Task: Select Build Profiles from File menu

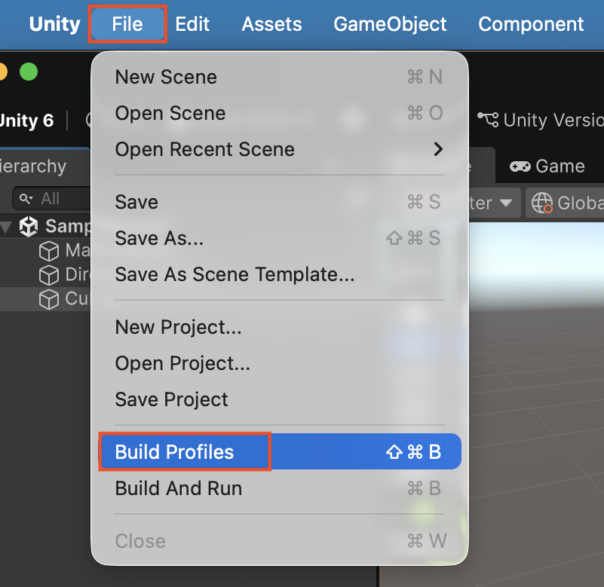Action: [x=174, y=452]
